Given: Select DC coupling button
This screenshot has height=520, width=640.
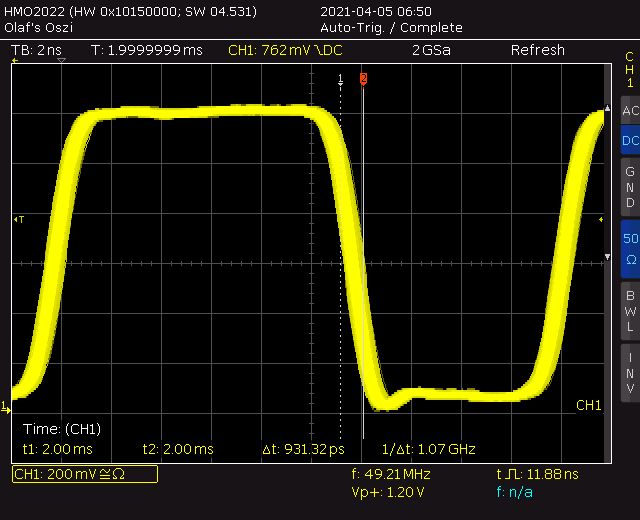Looking at the screenshot, I should click(x=630, y=140).
